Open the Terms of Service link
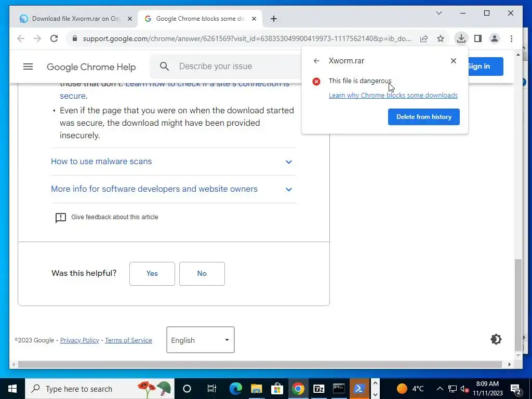532x399 pixels. pyautogui.click(x=128, y=340)
